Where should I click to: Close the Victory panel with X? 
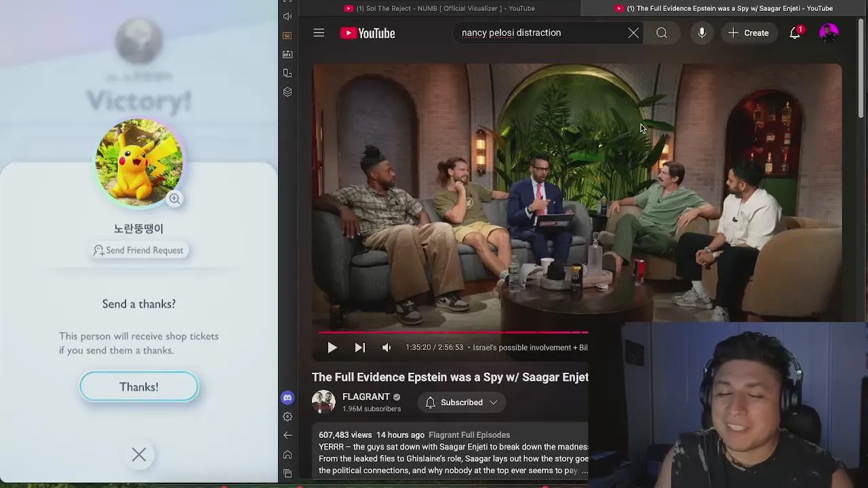coord(139,455)
